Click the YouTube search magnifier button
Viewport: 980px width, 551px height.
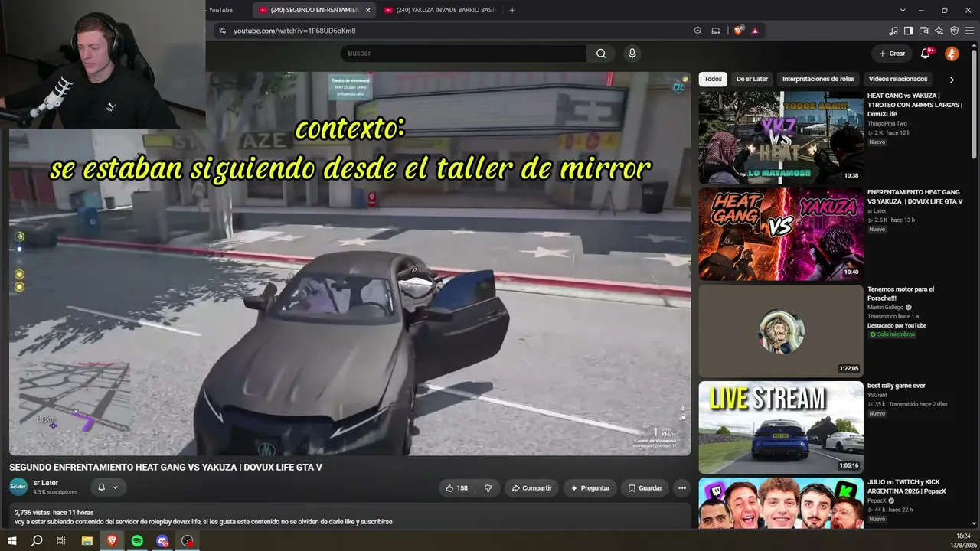601,54
